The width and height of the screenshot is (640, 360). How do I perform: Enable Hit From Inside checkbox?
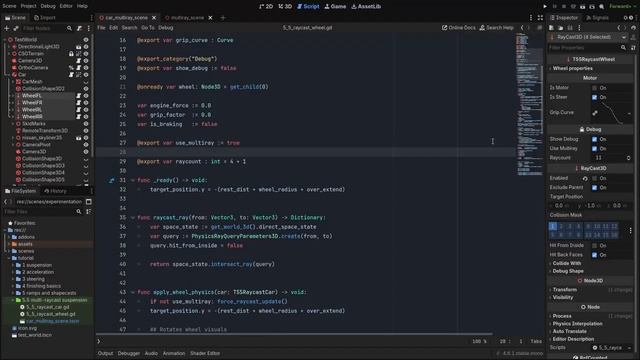click(x=595, y=245)
